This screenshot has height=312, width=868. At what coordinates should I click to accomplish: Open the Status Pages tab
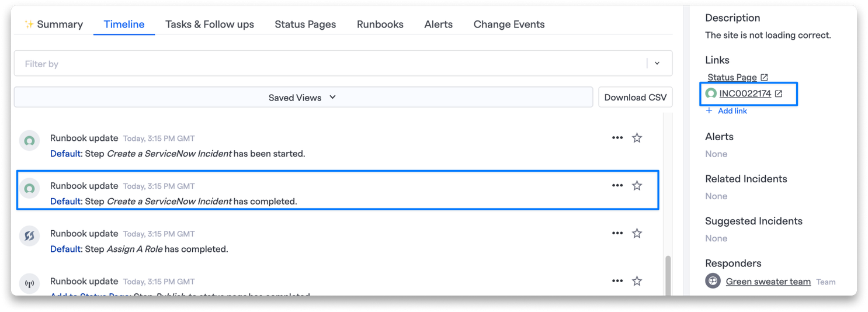pos(305,25)
